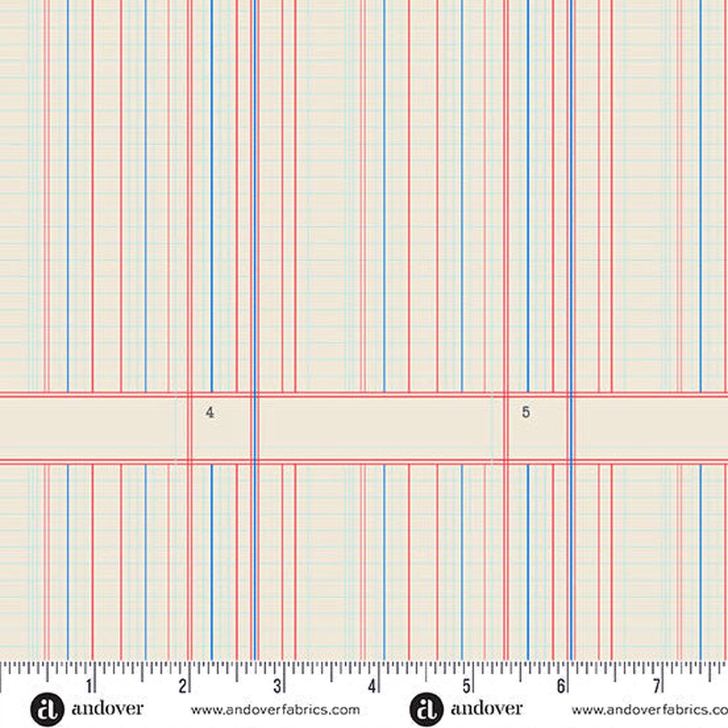Screen dimensions: 728x728
Task: Select ruler mark number 4
Action: coord(372,686)
